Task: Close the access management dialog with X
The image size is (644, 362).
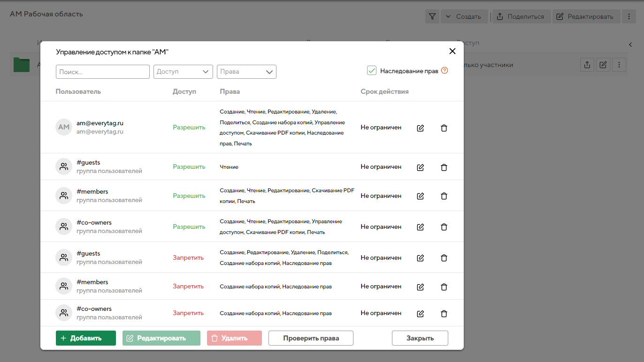Action: click(452, 52)
